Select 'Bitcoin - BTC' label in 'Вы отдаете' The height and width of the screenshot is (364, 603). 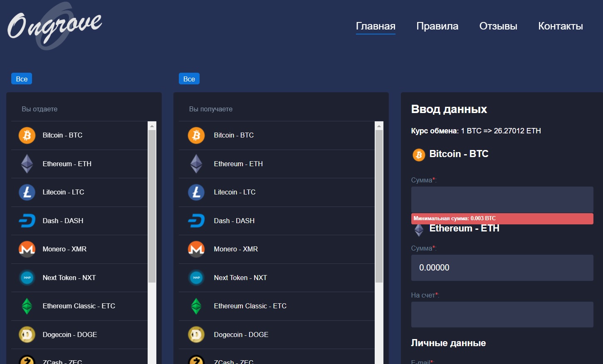coord(62,135)
